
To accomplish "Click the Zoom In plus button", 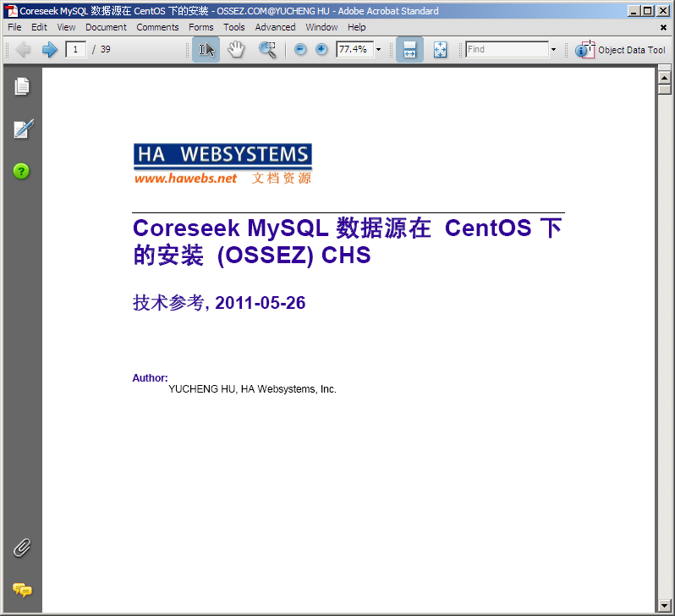I will point(321,50).
